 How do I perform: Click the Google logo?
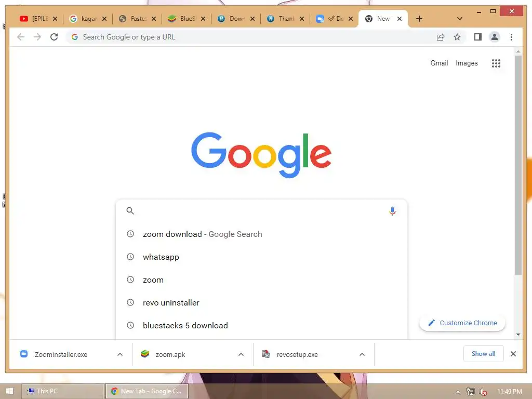coord(261,155)
